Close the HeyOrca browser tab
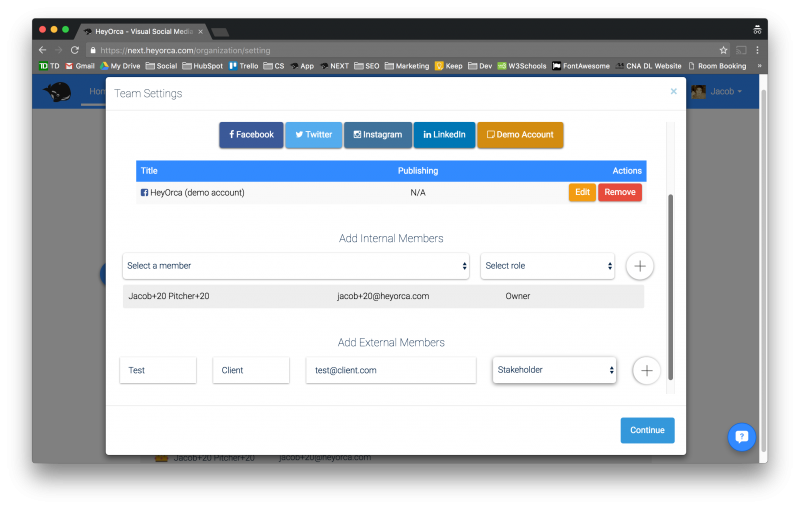The width and height of the screenshot is (800, 509). (x=201, y=32)
